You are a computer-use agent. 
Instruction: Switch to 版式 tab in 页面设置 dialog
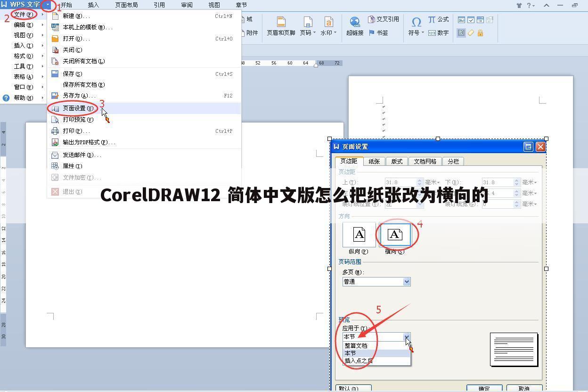click(397, 161)
